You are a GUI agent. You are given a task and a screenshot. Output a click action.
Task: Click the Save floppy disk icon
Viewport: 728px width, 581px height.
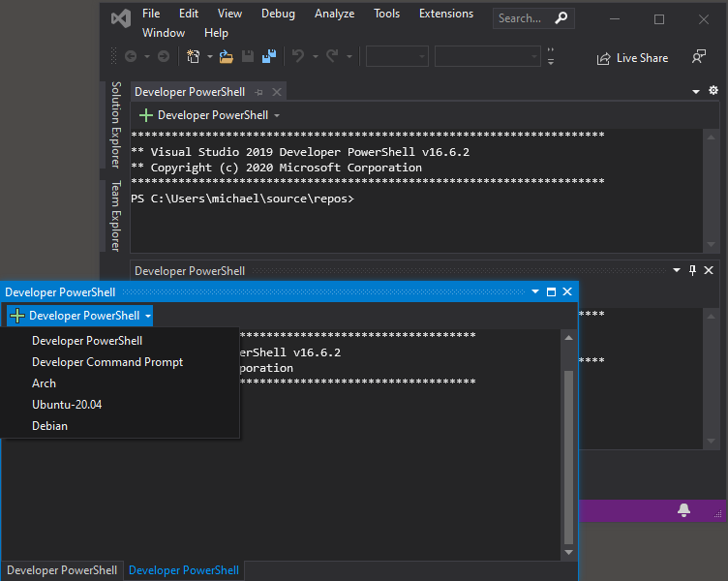coord(248,57)
